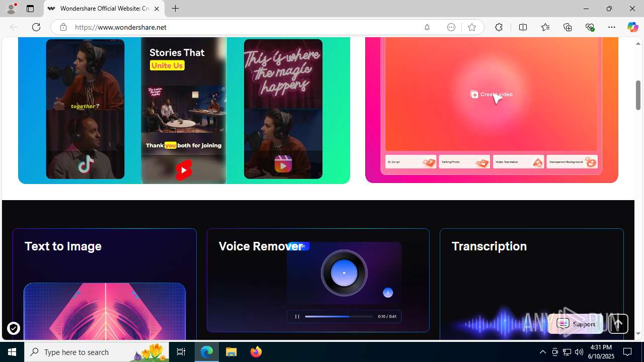Click the YouTube Shorts logo

184,170
